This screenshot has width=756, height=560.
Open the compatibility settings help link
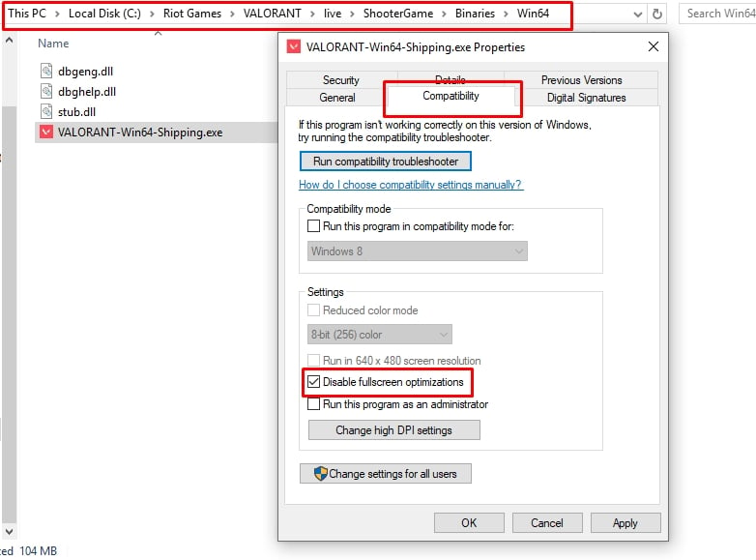point(411,185)
